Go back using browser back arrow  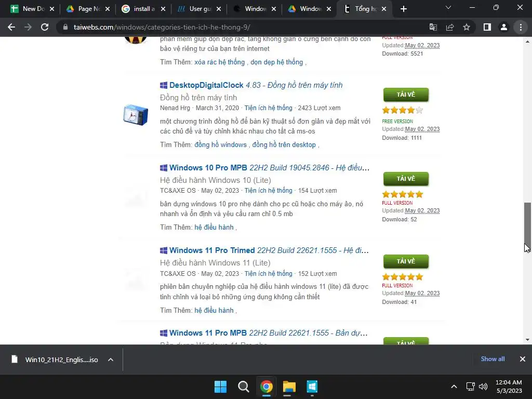[11, 27]
